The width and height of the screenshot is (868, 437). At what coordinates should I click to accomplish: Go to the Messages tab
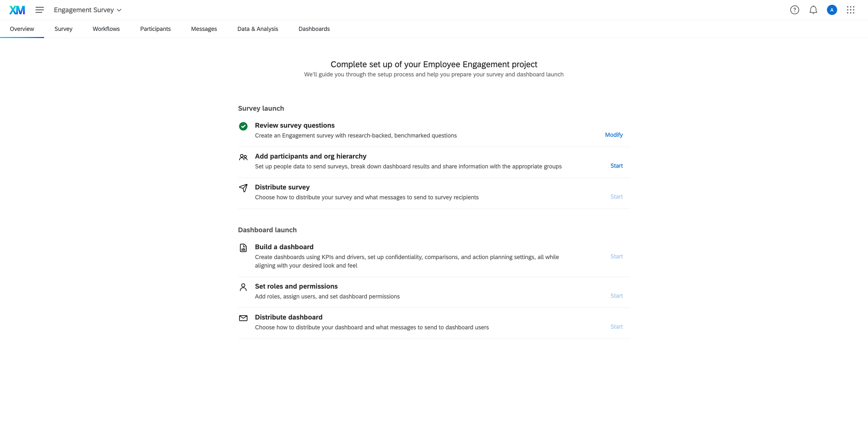(204, 29)
